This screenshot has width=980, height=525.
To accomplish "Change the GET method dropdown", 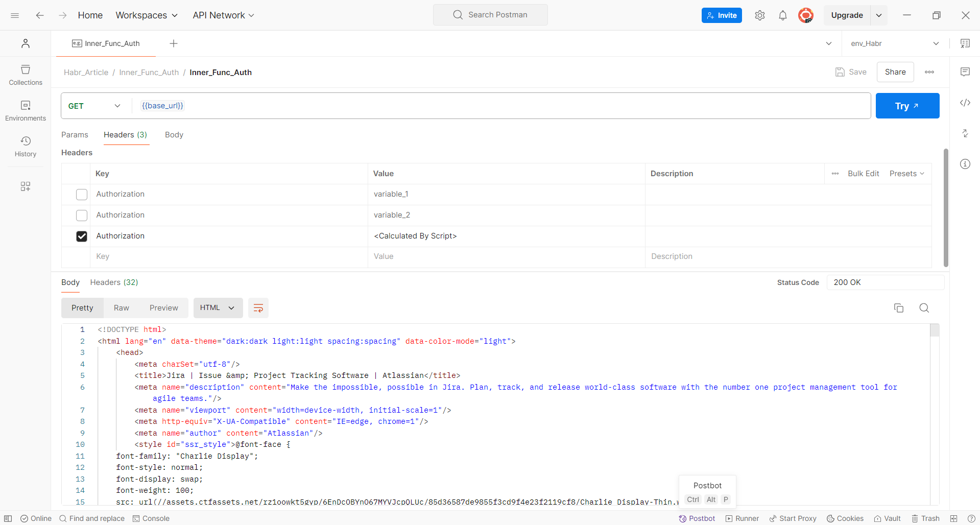I will tap(94, 106).
